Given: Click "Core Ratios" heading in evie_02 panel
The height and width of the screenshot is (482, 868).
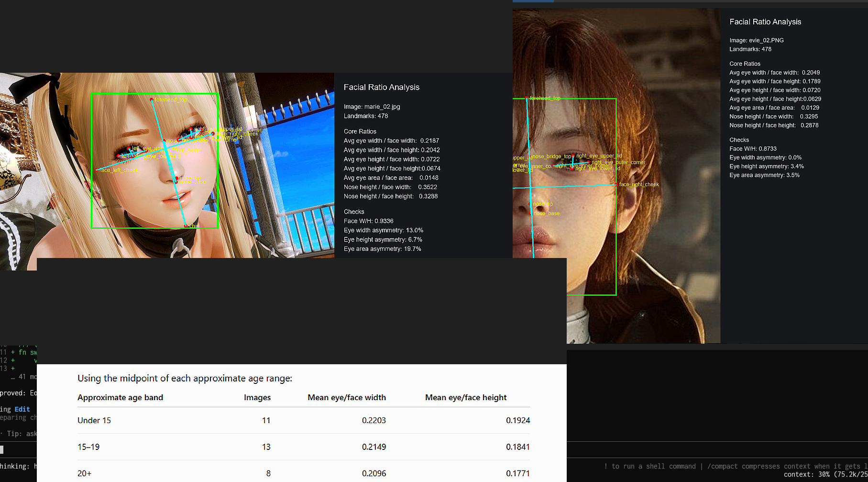Looking at the screenshot, I should [745, 64].
